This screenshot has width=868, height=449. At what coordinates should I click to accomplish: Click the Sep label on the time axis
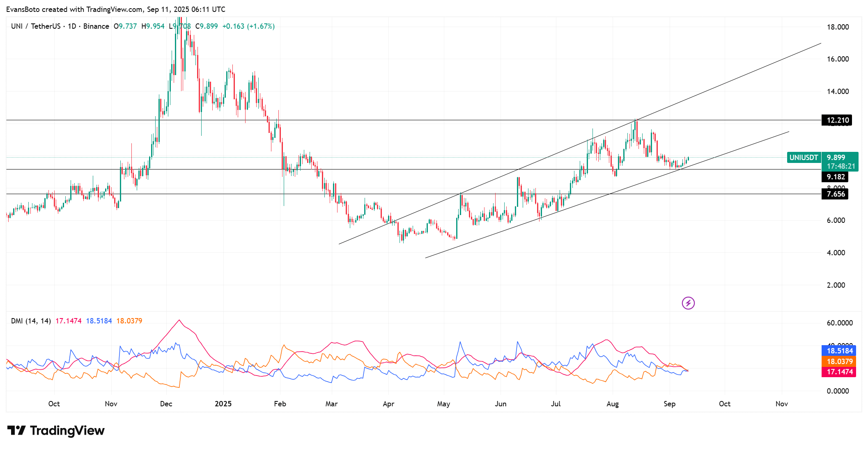[x=669, y=404]
